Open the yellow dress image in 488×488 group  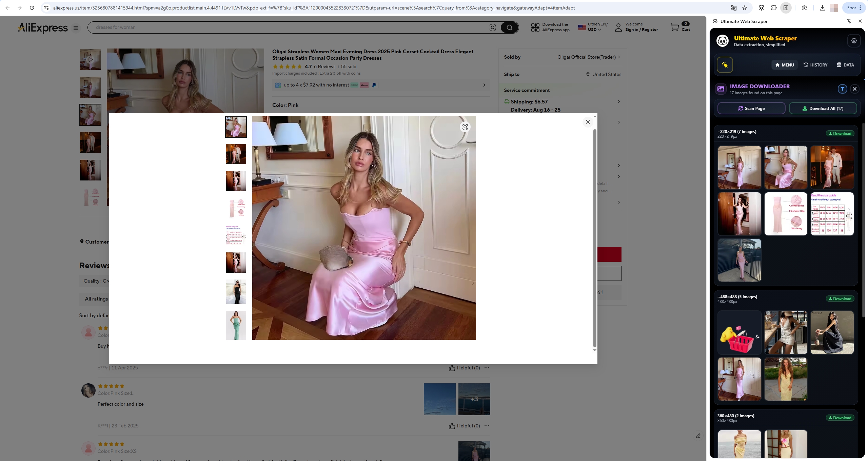coord(786,379)
